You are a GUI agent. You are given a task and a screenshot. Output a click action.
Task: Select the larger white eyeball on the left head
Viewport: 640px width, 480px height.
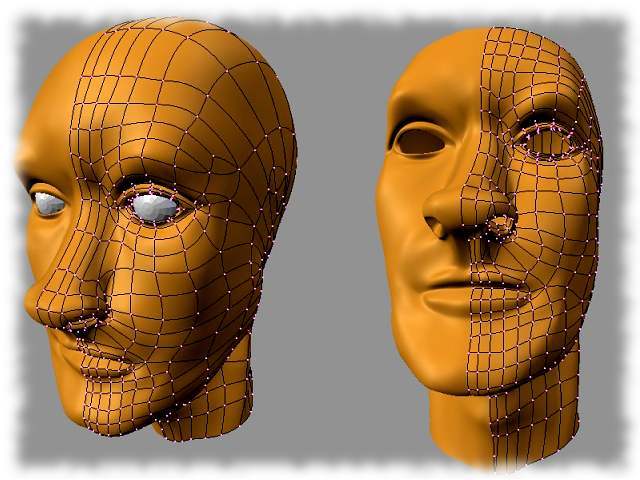pyautogui.click(x=155, y=207)
